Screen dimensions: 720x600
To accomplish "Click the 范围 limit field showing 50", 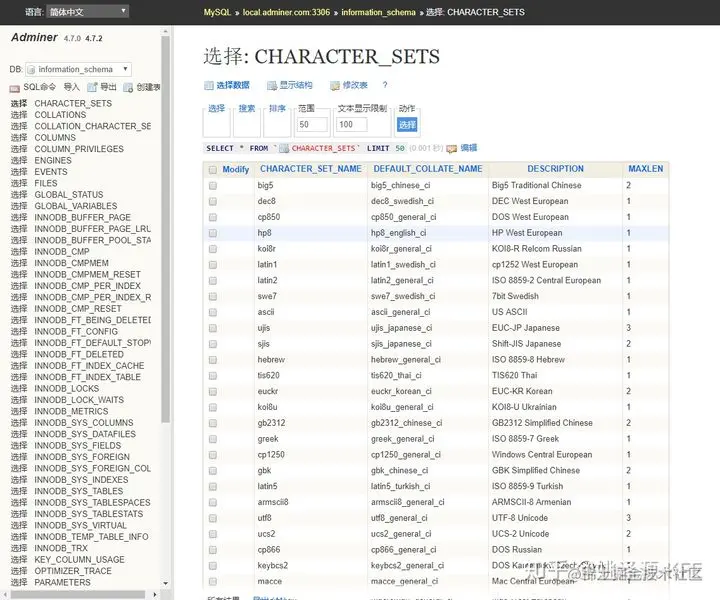I will point(312,124).
